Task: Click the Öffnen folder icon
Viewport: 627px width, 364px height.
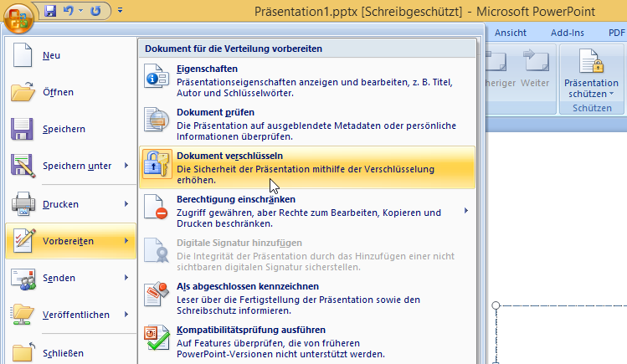Action: click(23, 91)
